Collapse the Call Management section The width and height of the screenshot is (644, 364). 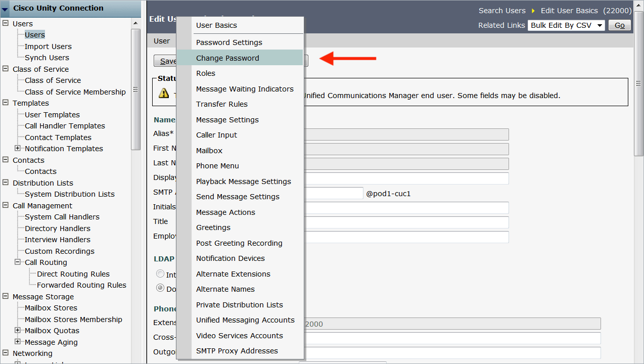coord(6,205)
